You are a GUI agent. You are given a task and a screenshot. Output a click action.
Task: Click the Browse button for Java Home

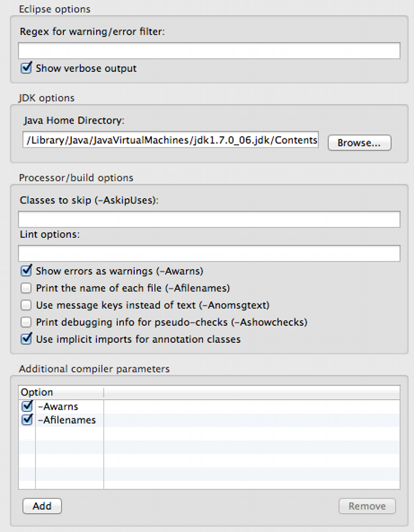359,143
